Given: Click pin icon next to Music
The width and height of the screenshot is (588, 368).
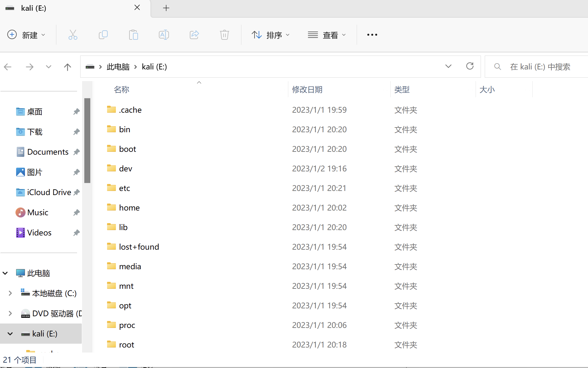Looking at the screenshot, I should coord(76,212).
